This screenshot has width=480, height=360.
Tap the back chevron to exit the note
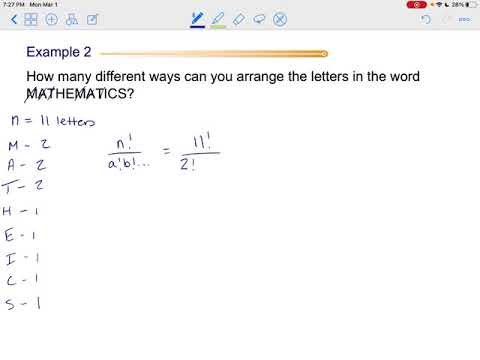(14, 19)
